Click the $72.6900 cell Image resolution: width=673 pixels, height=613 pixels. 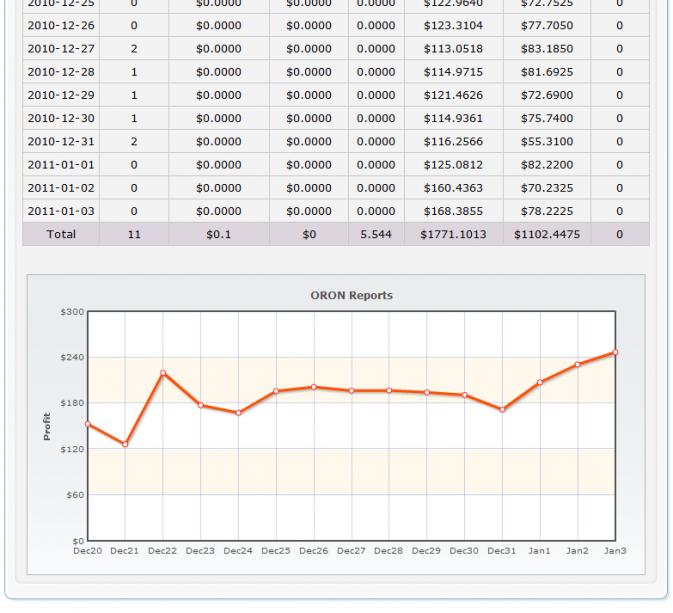click(547, 95)
